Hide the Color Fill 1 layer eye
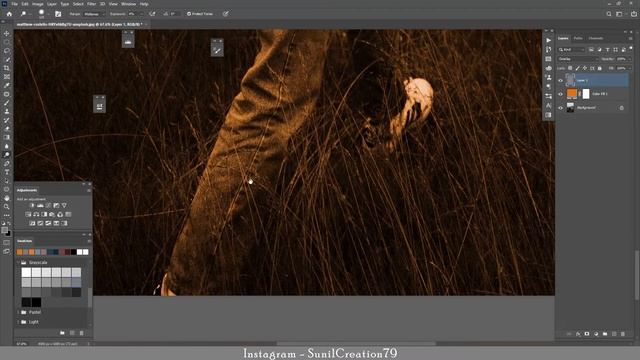The height and width of the screenshot is (360, 640). click(560, 94)
